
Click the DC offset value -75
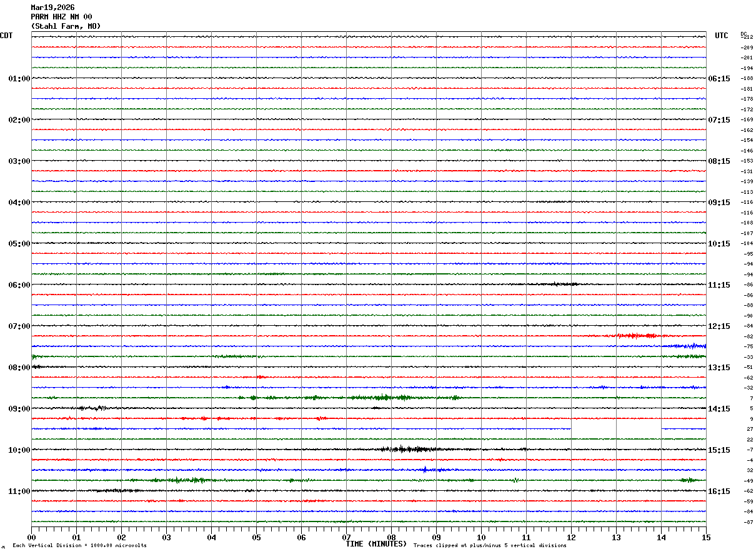(x=748, y=347)
